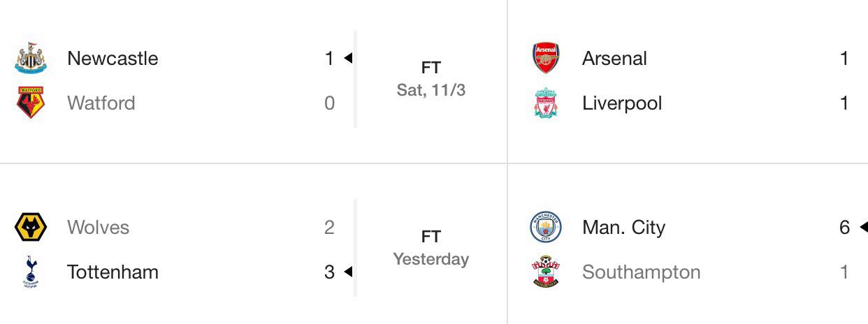
Task: Open the Tottenham team name
Action: coord(113,272)
